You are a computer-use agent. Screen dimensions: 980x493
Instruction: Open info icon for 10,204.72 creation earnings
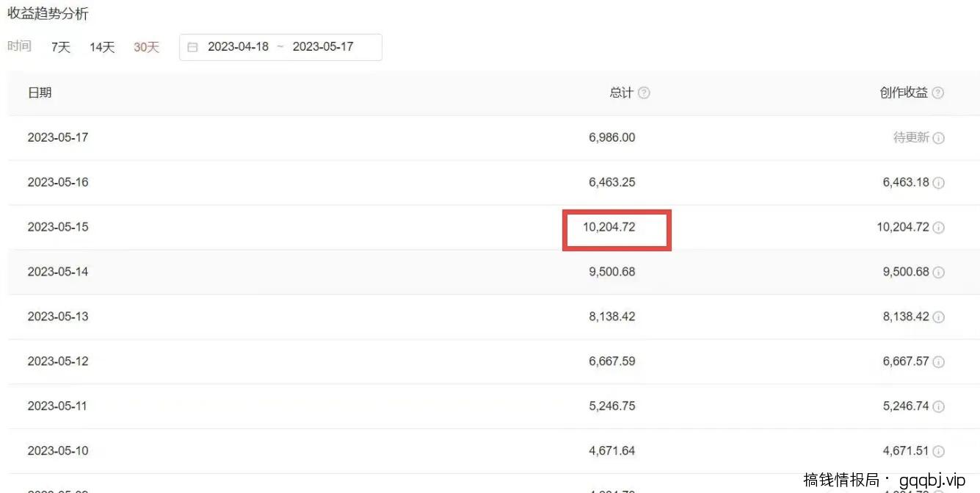[938, 228]
